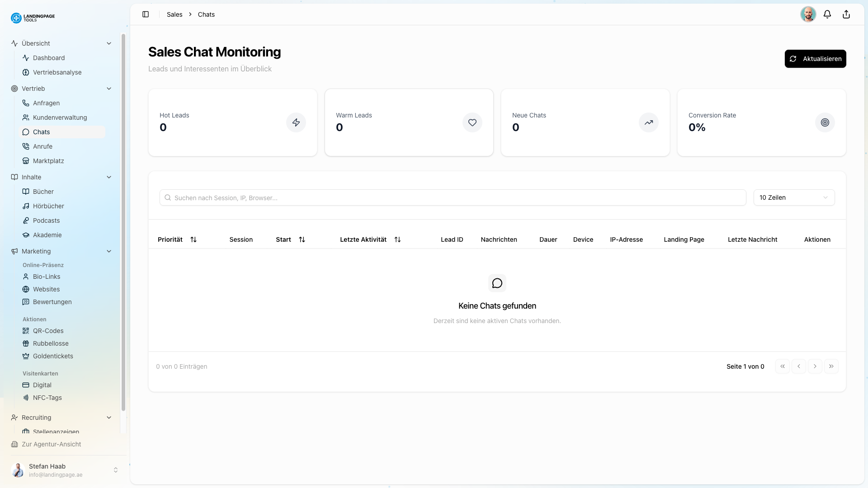The width and height of the screenshot is (868, 488).
Task: Collapse the Vertrieb section
Action: (x=109, y=89)
